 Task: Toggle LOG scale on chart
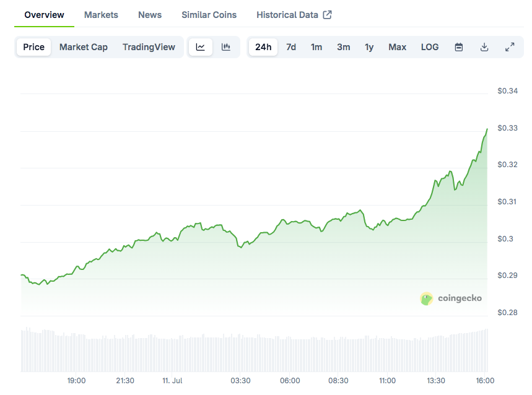[430, 47]
